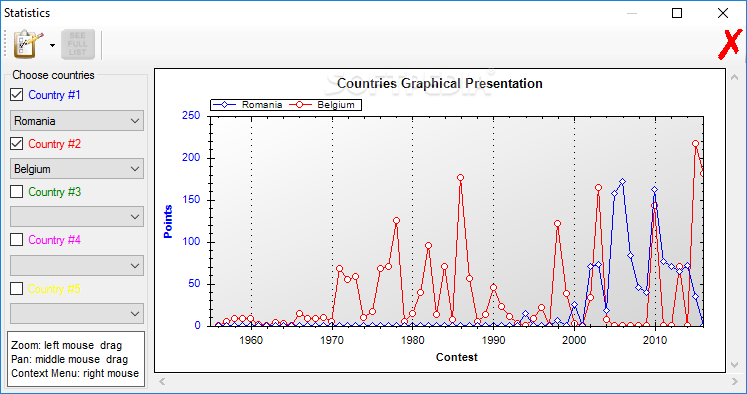Click the horizontal scrollbar right arrow

pos(734,382)
